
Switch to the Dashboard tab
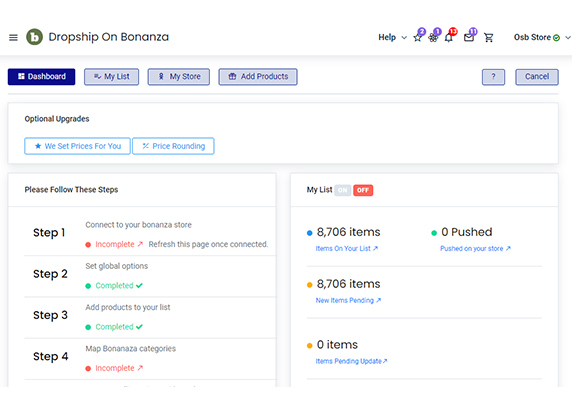click(x=41, y=77)
